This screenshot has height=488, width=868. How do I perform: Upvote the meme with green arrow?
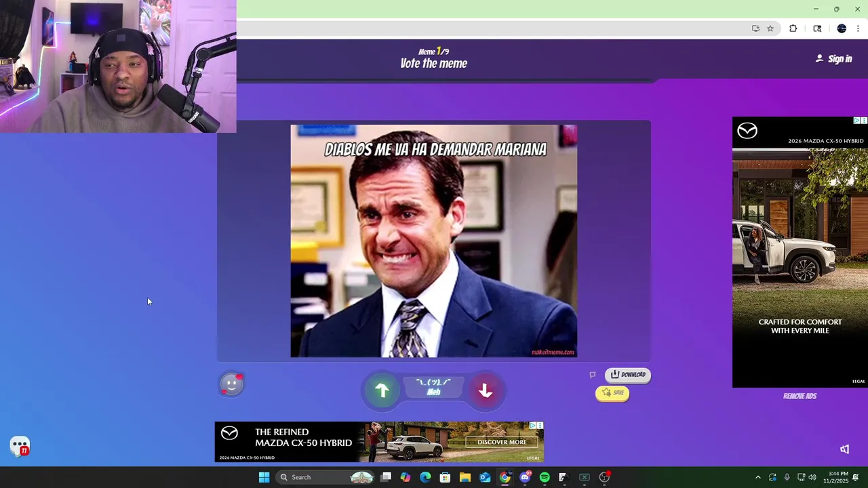tap(382, 390)
